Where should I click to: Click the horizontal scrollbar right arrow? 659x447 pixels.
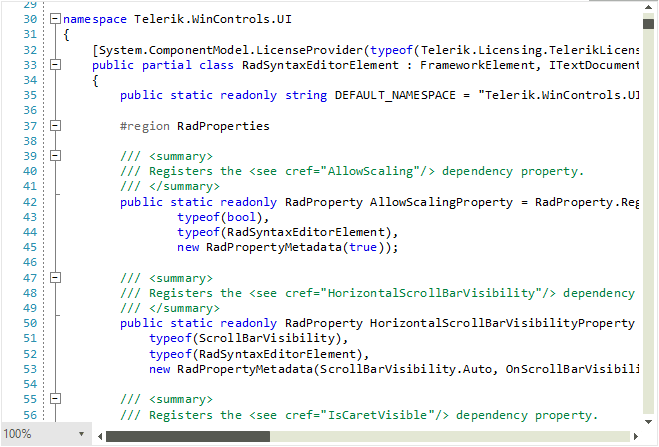pyautogui.click(x=636, y=436)
